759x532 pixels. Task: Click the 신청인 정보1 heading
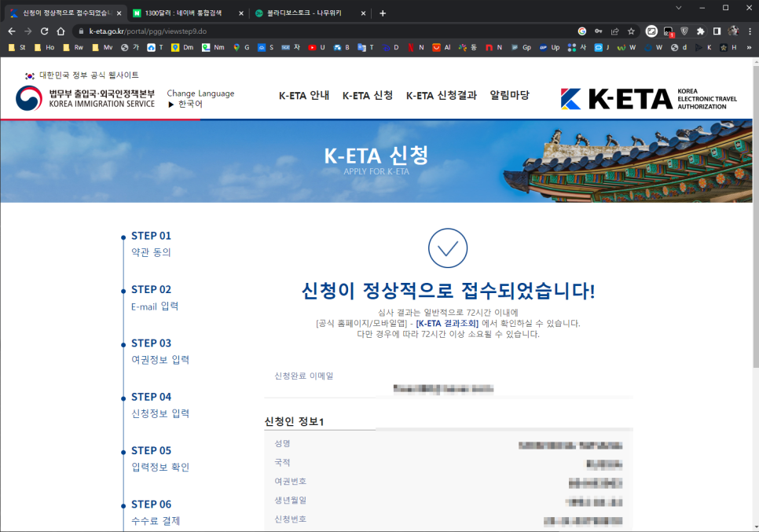(294, 421)
